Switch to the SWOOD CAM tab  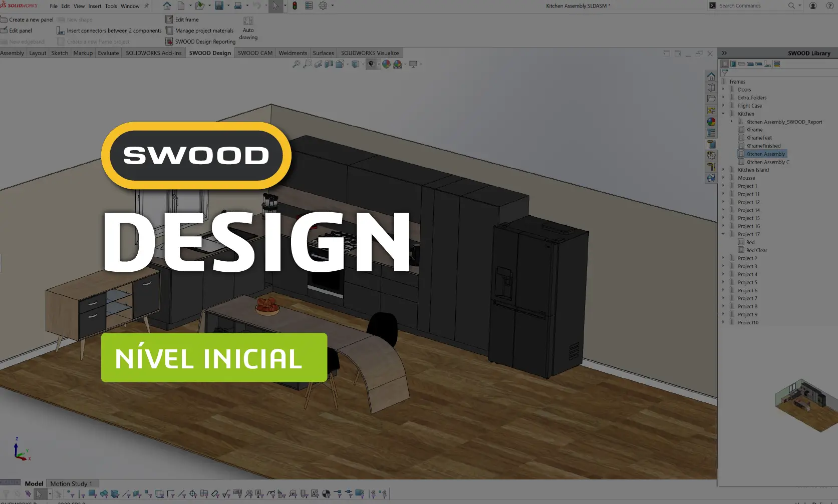[x=255, y=53]
